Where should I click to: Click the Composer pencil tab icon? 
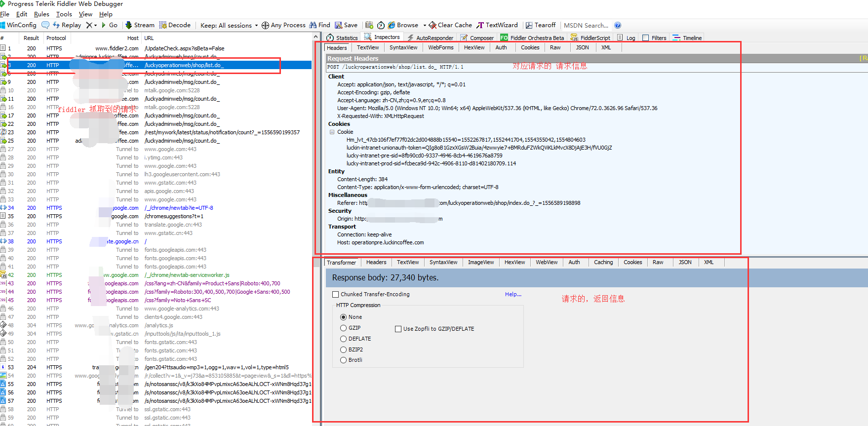(464, 38)
